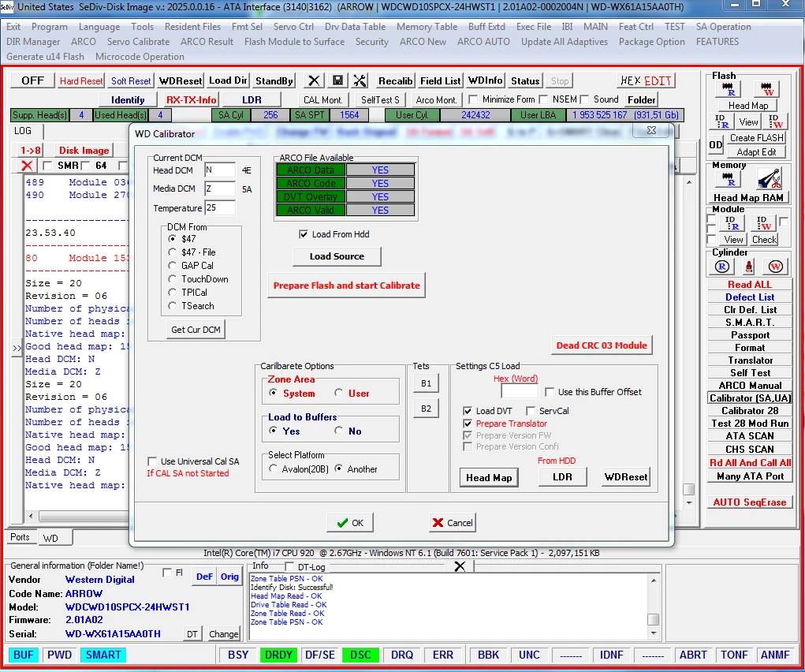Select User zone area radio button
The width and height of the screenshot is (805, 672).
coord(339,393)
